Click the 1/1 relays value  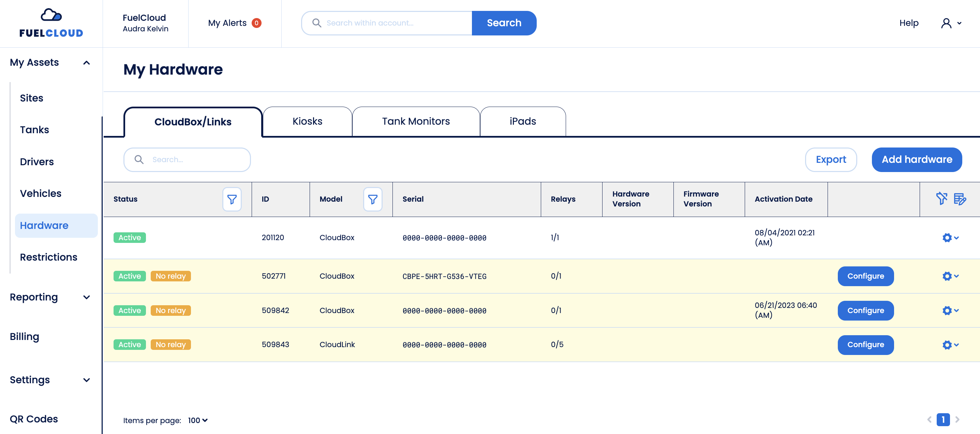(555, 237)
